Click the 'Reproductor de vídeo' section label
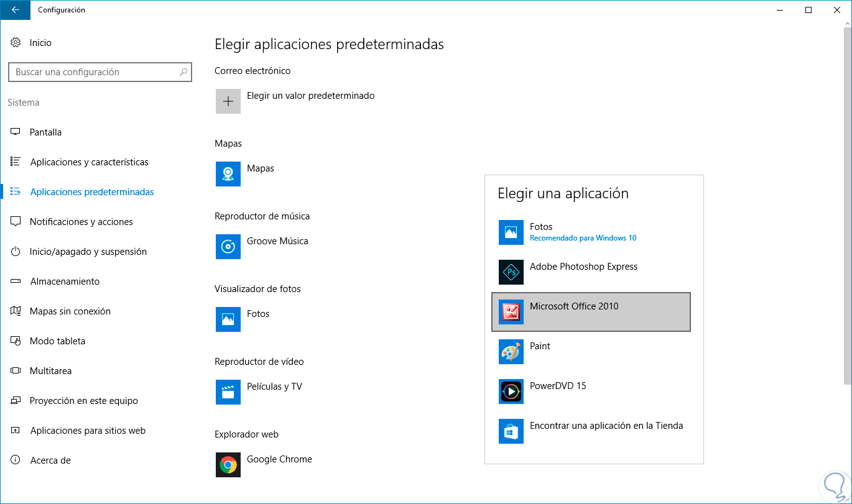 coord(259,362)
